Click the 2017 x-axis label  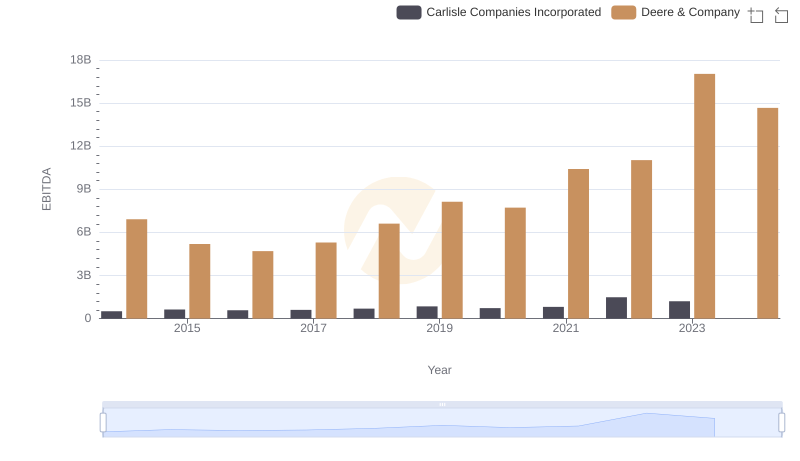pos(313,328)
